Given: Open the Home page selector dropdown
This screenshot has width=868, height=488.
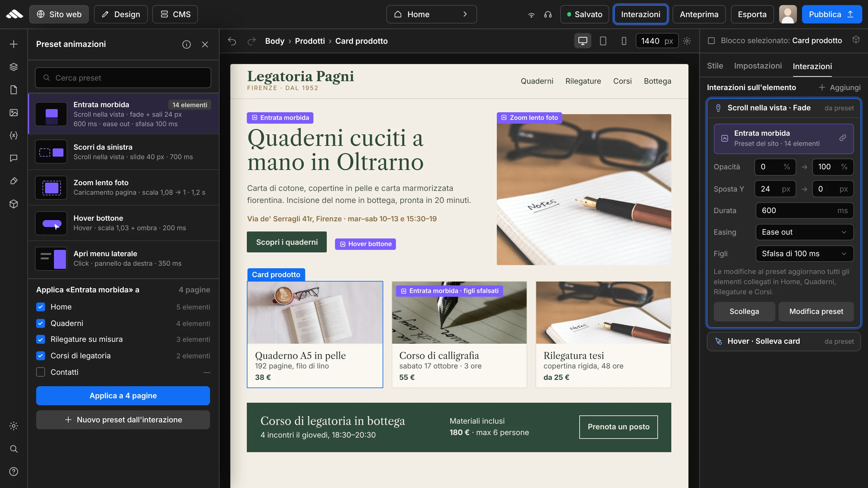Looking at the screenshot, I should [x=431, y=14].
